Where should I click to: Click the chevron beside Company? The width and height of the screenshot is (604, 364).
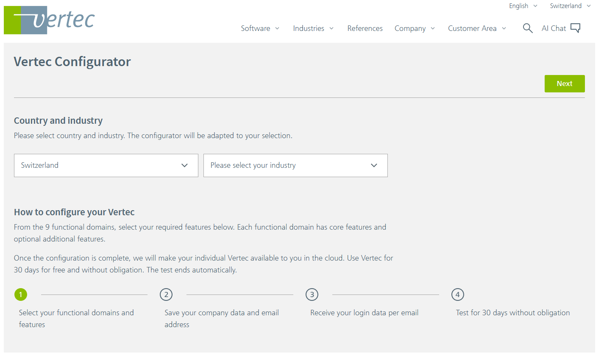pos(433,28)
